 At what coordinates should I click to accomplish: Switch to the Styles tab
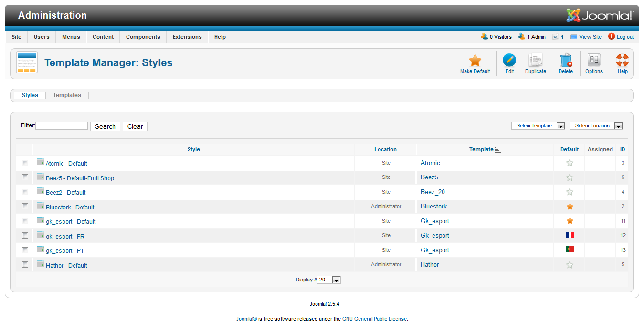pos(30,95)
